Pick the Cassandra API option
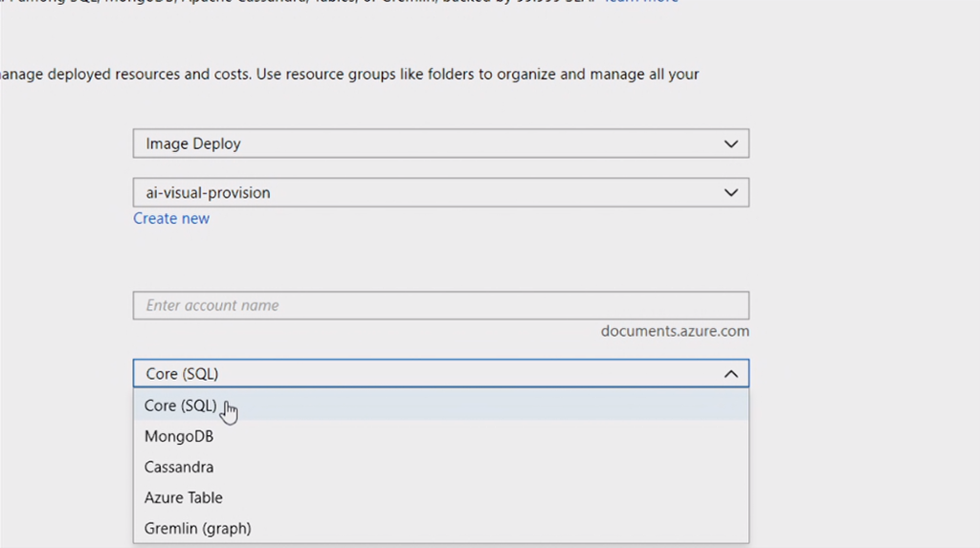980x548 pixels. [x=179, y=467]
